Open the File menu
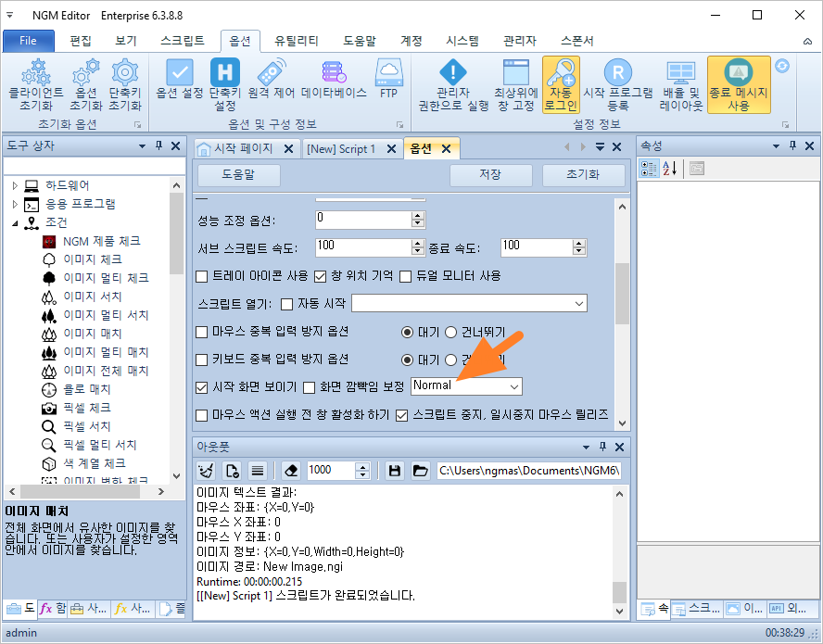The height and width of the screenshot is (644, 823). click(x=29, y=41)
